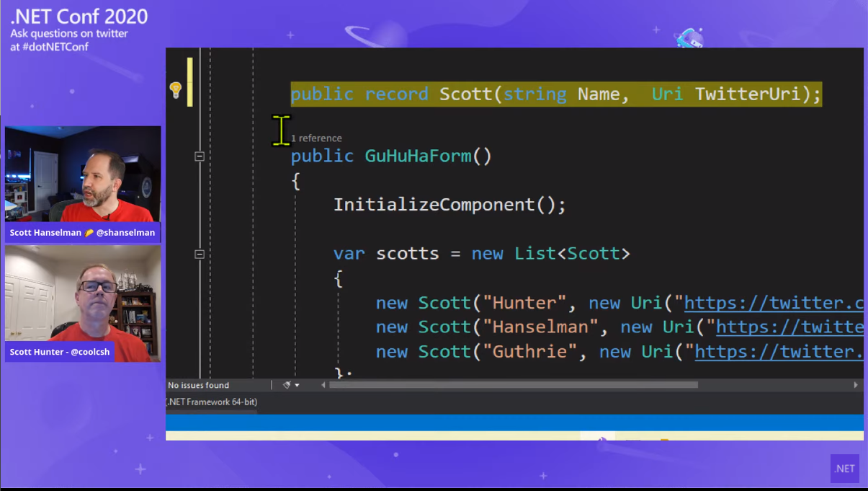Open the Hunter twitter URL link
868x491 pixels.
pyautogui.click(x=774, y=303)
